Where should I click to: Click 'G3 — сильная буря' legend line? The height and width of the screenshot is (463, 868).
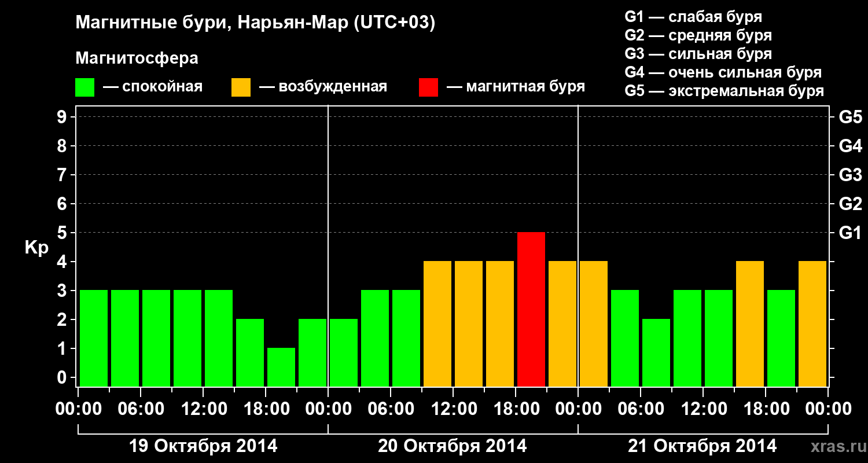point(698,54)
